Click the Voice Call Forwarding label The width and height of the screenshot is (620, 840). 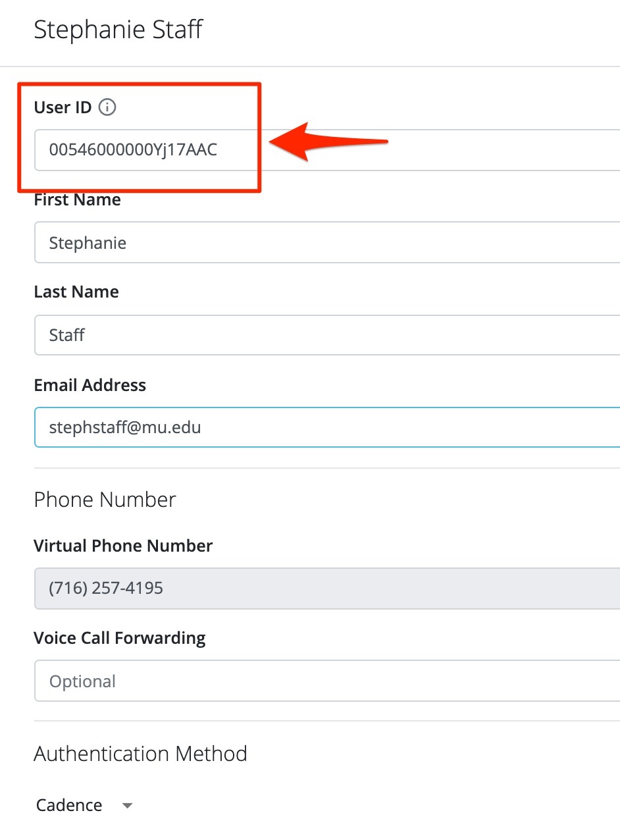click(x=119, y=638)
